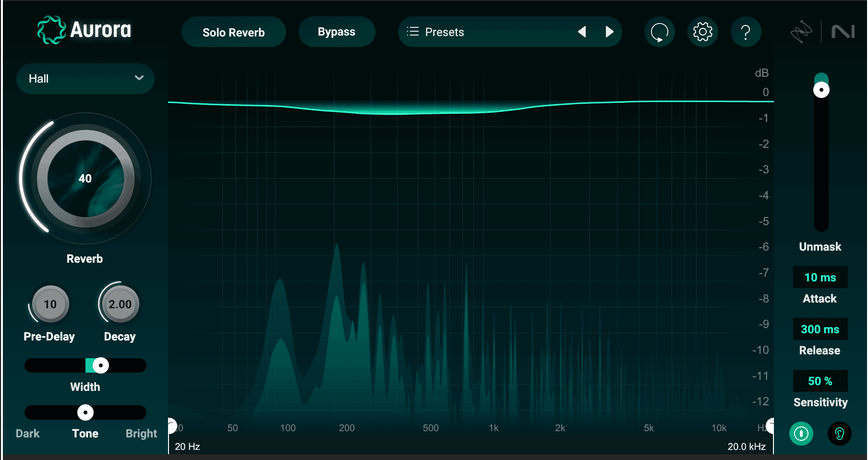Image resolution: width=868 pixels, height=460 pixels.
Task: Click the Reverb label under the knob
Action: (84, 259)
